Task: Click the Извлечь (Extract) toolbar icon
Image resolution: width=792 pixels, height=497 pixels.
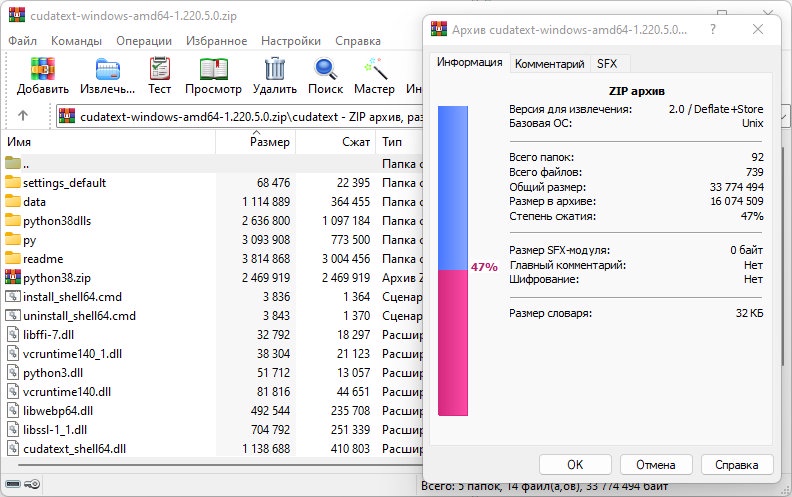Action: pyautogui.click(x=108, y=69)
